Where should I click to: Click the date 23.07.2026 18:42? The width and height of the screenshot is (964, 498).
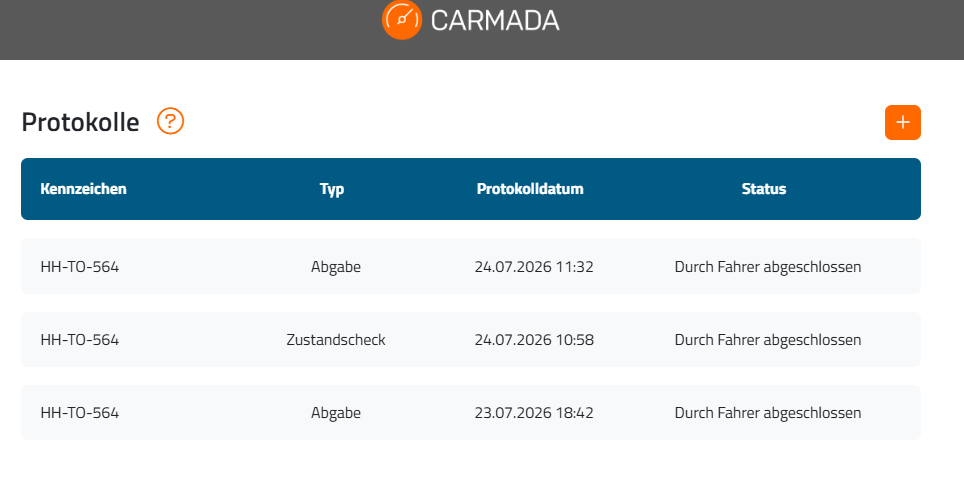[x=534, y=413]
